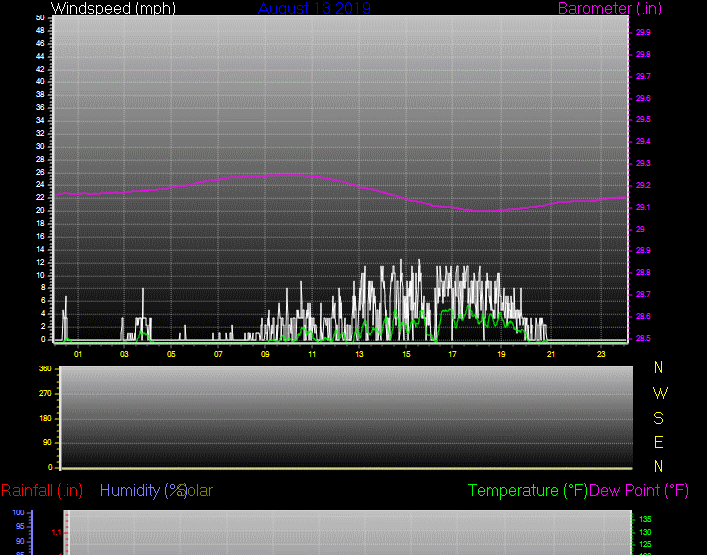The width and height of the screenshot is (707, 555).
Task: Select the 29.6 barometer axis value
Action: (x=643, y=98)
